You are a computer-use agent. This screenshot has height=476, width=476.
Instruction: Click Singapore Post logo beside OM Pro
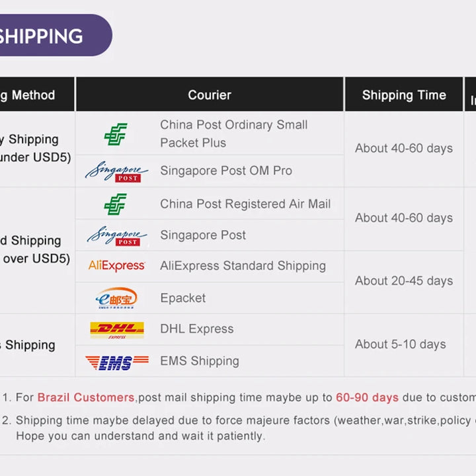click(116, 171)
